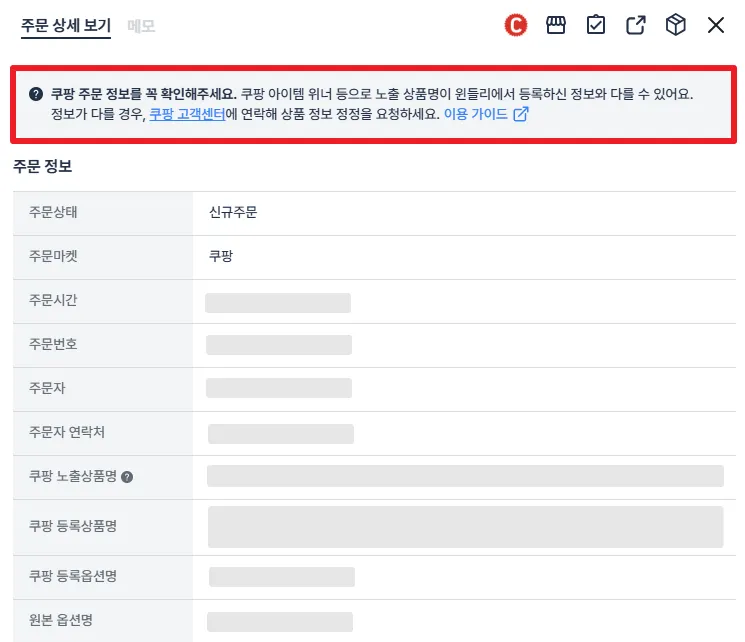Click the 쿠팡 market value
The width and height of the screenshot is (745, 642).
point(221,256)
